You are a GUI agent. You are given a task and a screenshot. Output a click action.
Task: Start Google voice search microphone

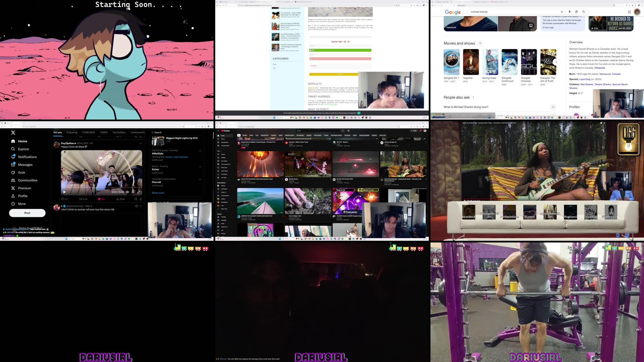(x=569, y=12)
